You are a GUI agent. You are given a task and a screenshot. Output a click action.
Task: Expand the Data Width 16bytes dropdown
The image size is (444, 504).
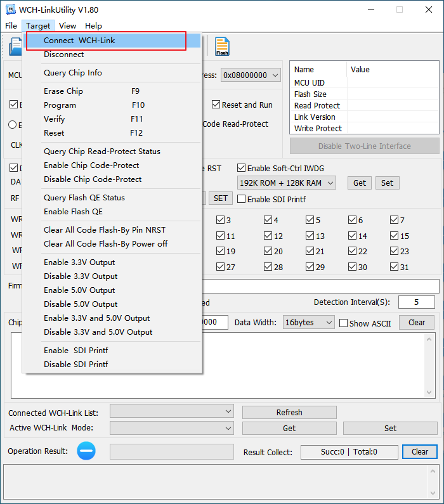pos(308,322)
